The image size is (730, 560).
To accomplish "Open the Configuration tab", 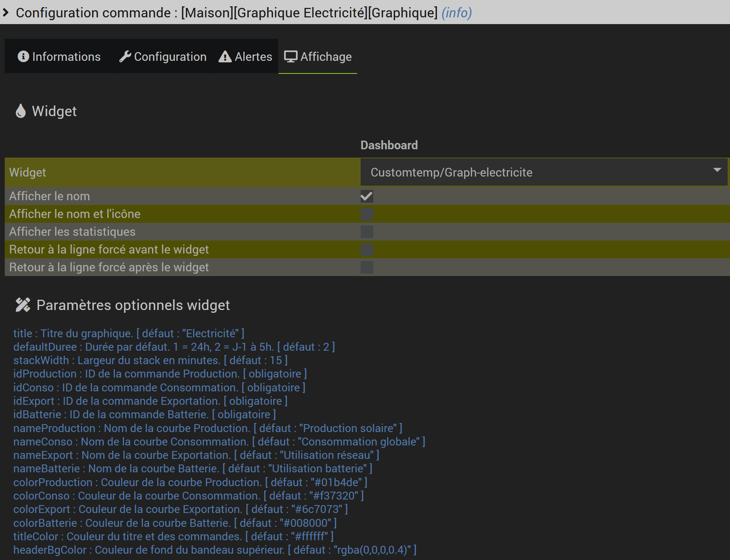I will point(163,56).
